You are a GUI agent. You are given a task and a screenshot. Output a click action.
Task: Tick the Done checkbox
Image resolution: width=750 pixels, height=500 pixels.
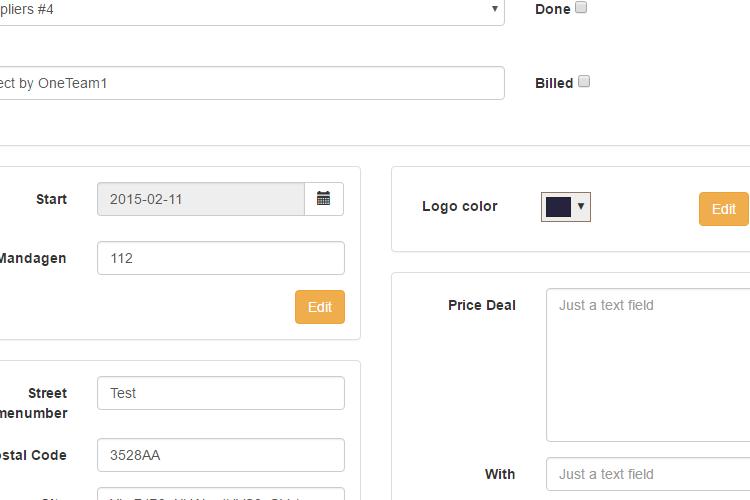(581, 7)
